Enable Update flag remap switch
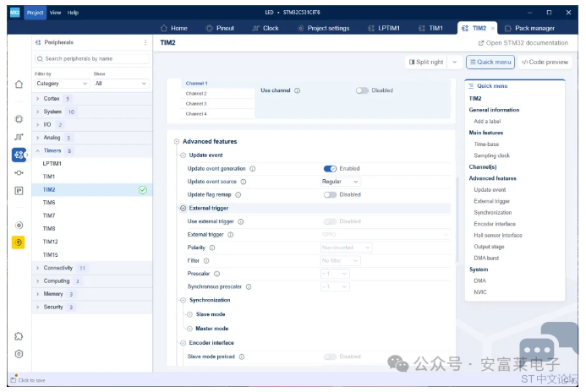 [330, 194]
